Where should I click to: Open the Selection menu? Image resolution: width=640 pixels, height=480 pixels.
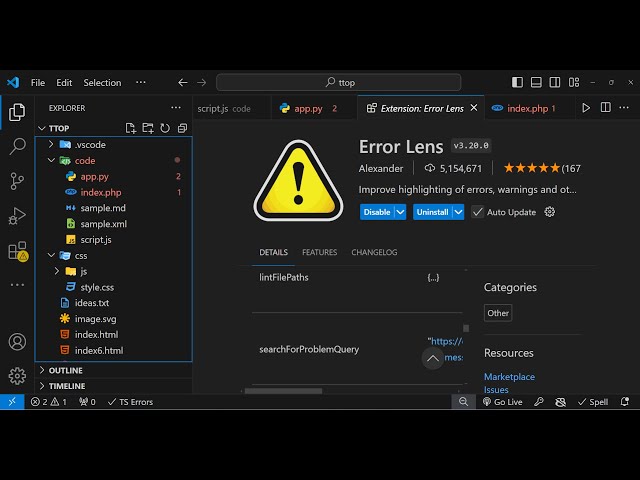point(102,83)
